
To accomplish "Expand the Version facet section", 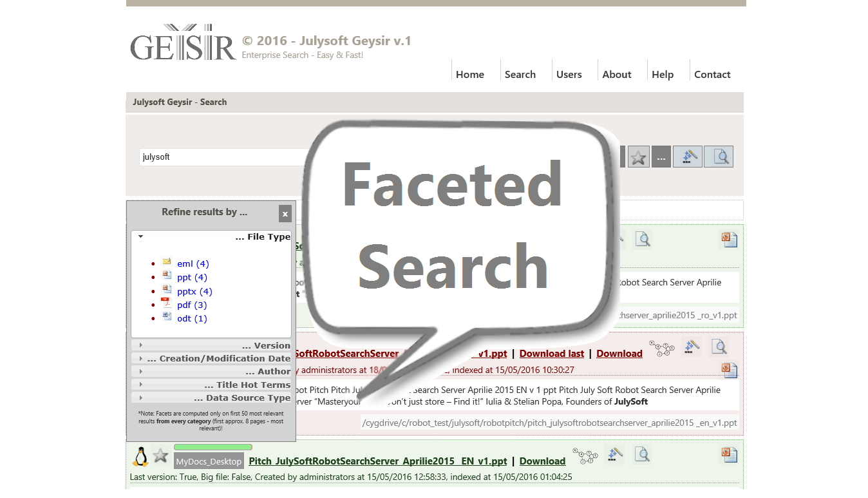I will [211, 345].
